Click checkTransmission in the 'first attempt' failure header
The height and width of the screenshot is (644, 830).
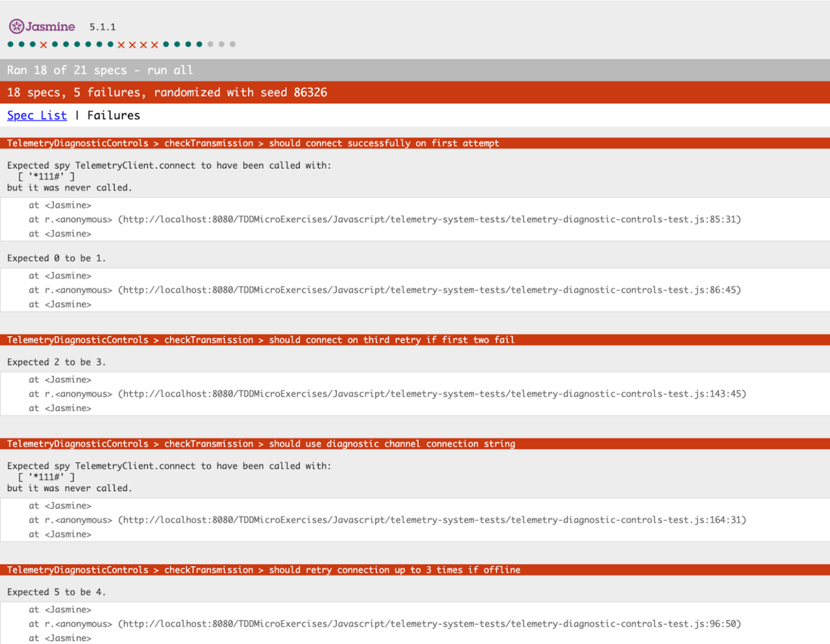[209, 143]
